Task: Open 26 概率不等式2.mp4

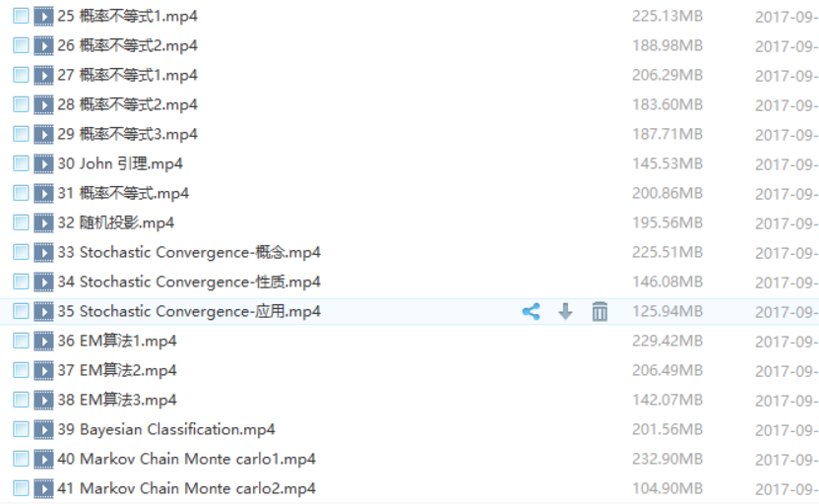Action: point(127,45)
